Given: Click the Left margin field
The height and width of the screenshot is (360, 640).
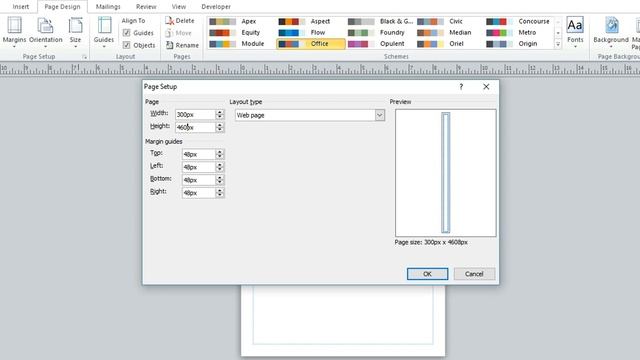Looking at the screenshot, I should 198,167.
